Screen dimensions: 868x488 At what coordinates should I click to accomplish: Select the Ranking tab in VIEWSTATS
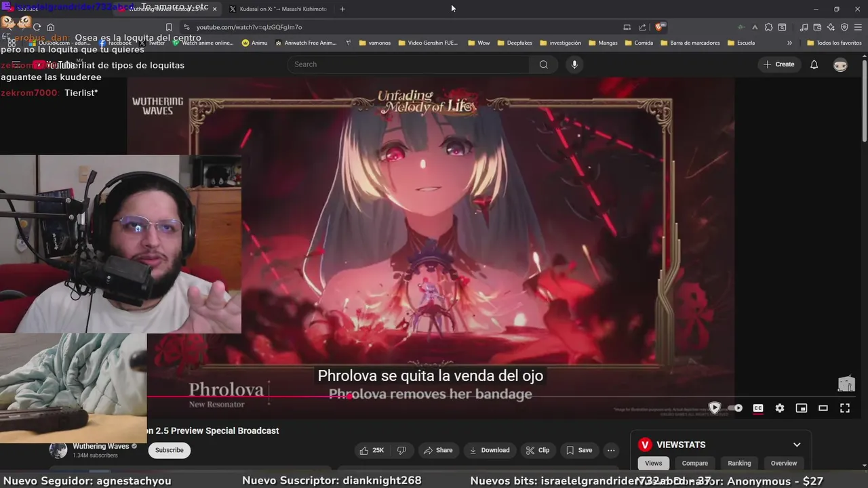(x=739, y=463)
